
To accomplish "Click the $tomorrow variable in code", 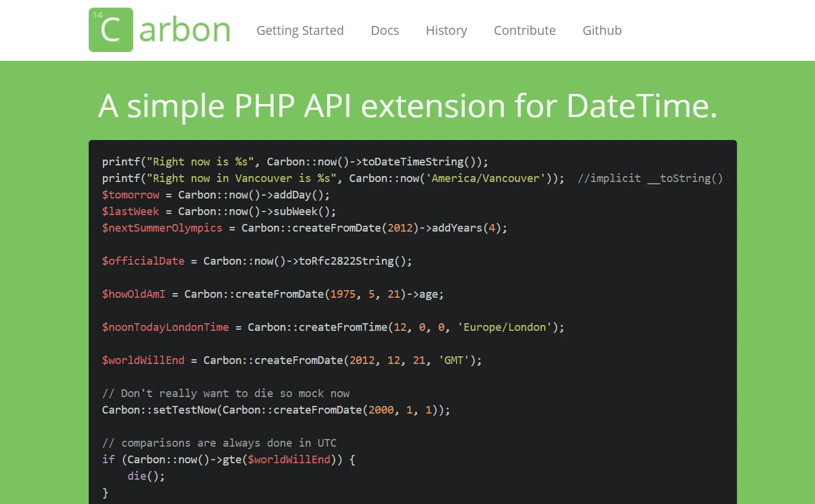I will click(131, 195).
